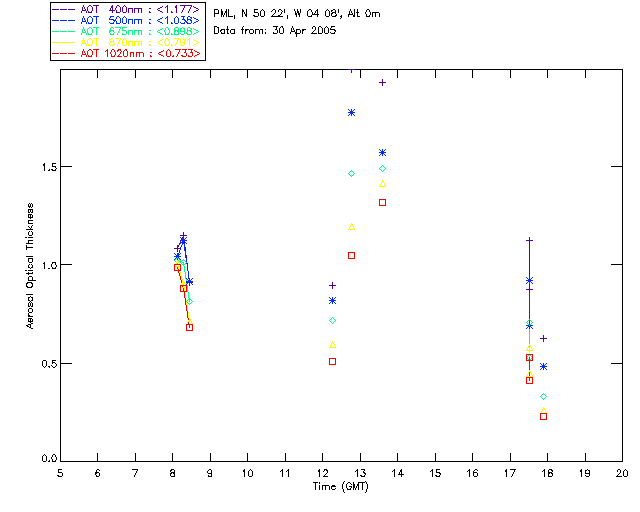Click the purple 400nm legend line sample
640x512 pixels.
click(x=64, y=9)
